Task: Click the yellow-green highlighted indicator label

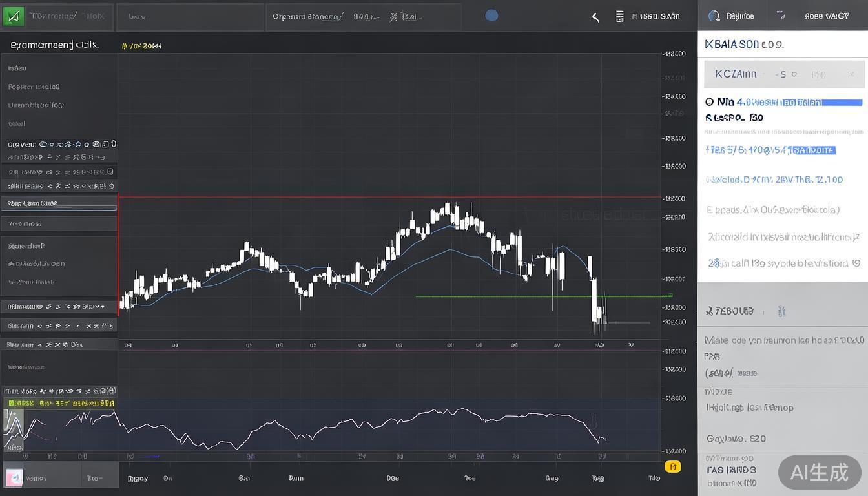Action: (x=59, y=403)
